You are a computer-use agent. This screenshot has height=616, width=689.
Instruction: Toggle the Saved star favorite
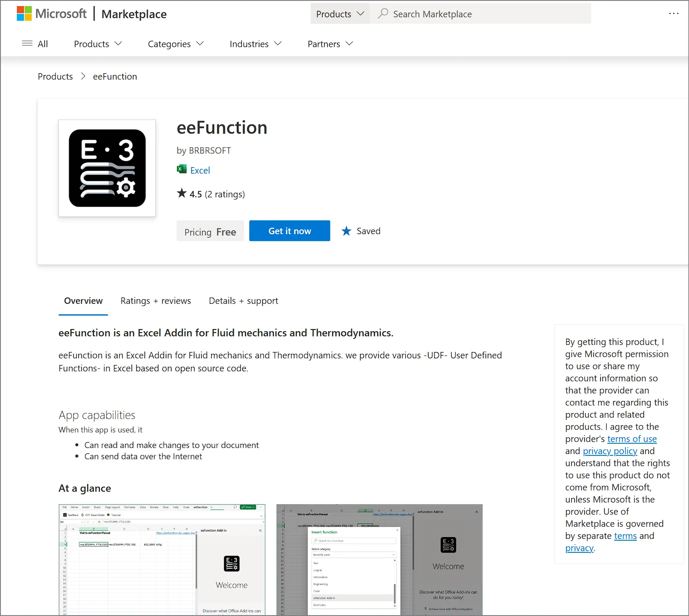(346, 231)
